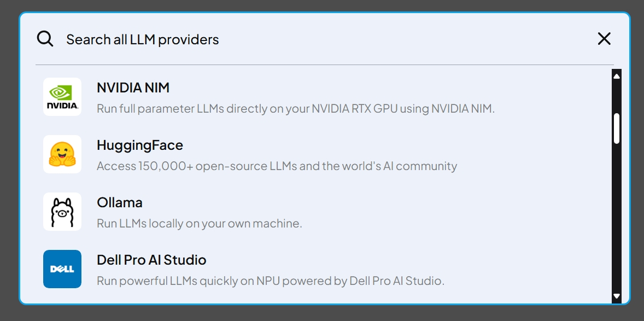
Task: Click the 150,000+ open-source LLMs description
Action: point(277,166)
